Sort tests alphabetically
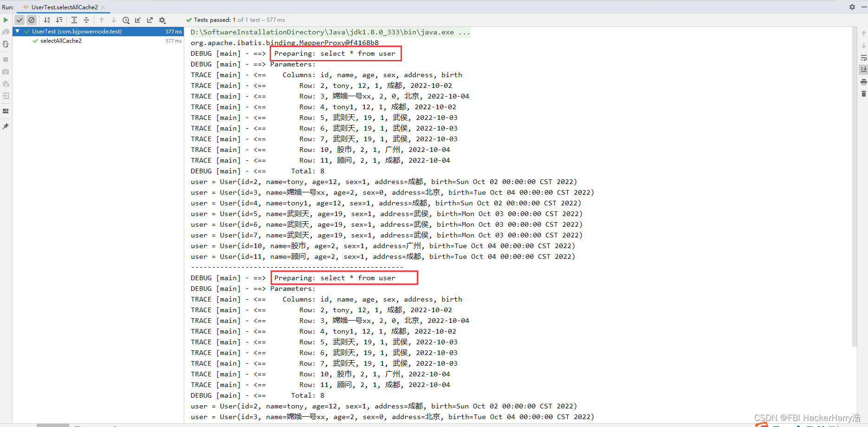This screenshot has height=427, width=868. 47,20
